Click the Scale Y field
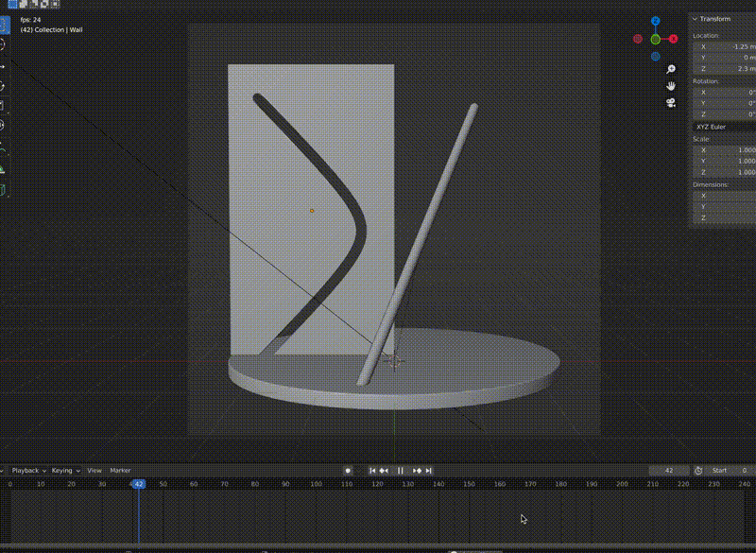Screen dimensions: 756x553 (x=724, y=161)
